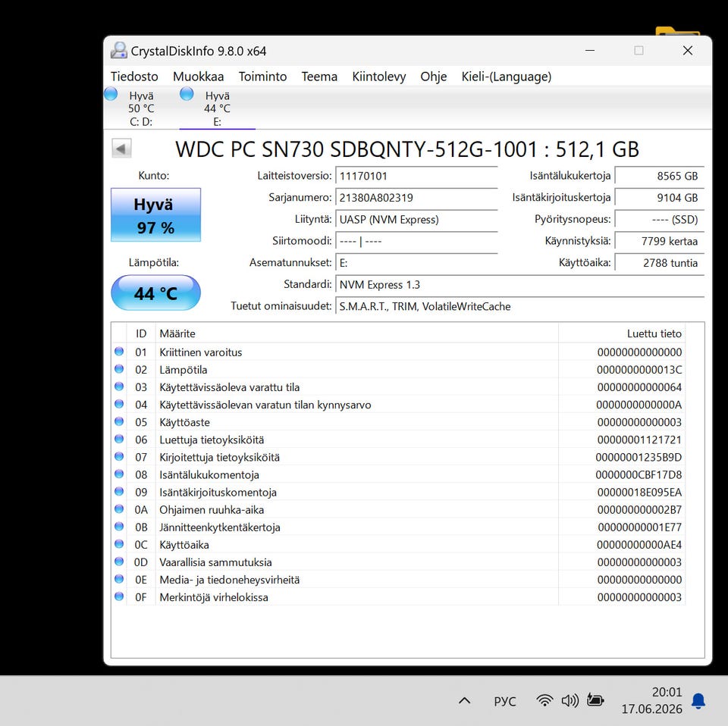Click the РУС language indicator
728x726 pixels.
[505, 701]
